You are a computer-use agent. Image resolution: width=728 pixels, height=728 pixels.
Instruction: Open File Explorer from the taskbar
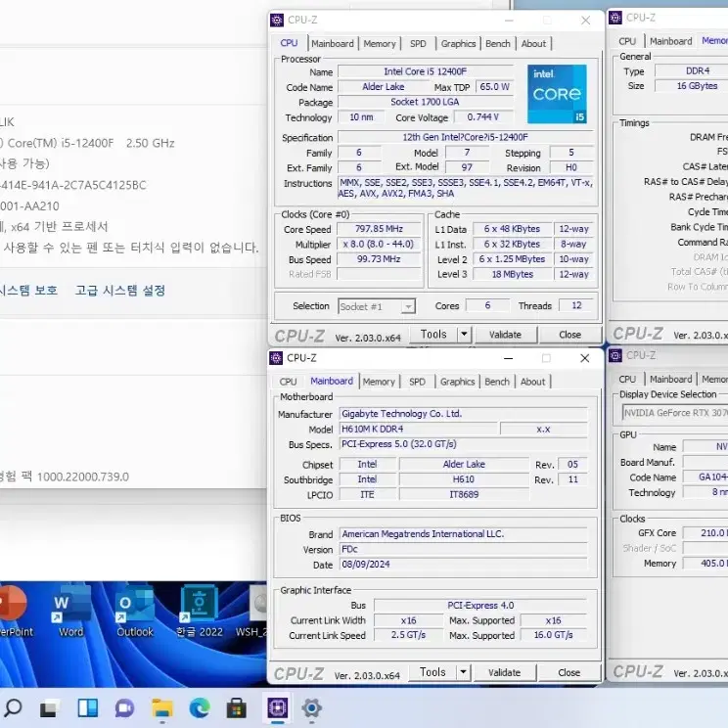click(162, 708)
